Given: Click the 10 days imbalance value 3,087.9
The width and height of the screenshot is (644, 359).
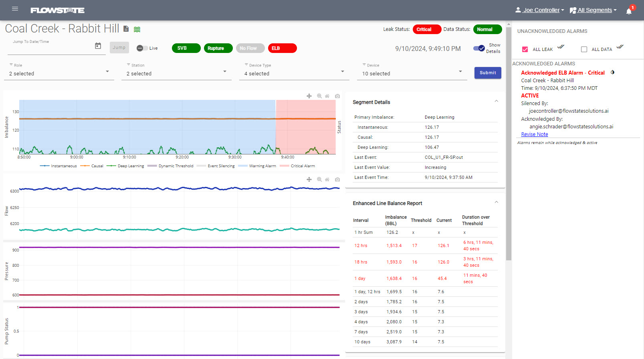Looking at the screenshot, I should click(394, 342).
